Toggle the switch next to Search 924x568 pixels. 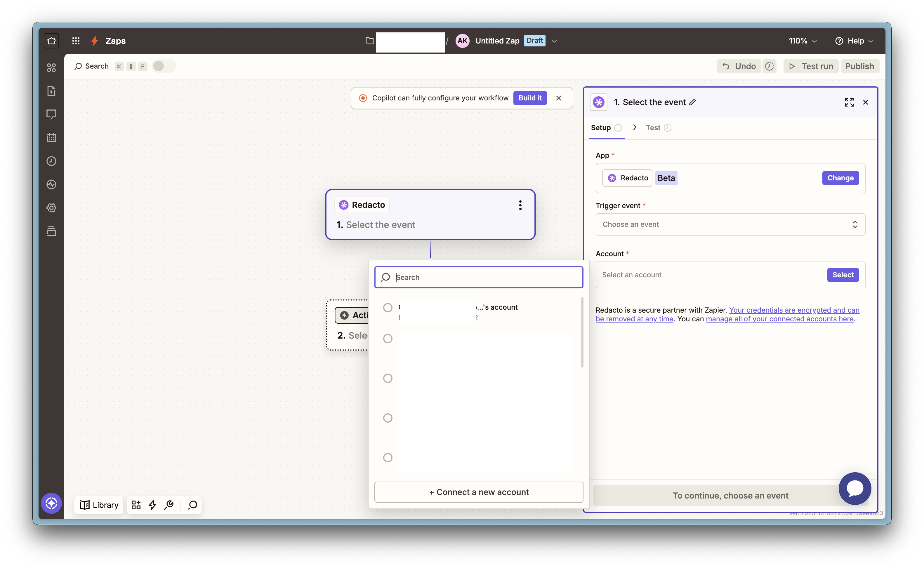[x=164, y=66]
